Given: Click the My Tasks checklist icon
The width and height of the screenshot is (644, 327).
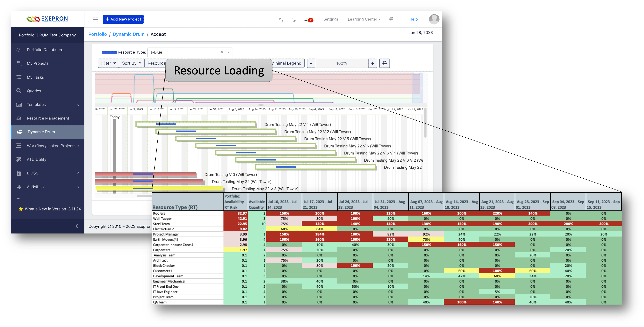Looking at the screenshot, I should coord(19,77).
